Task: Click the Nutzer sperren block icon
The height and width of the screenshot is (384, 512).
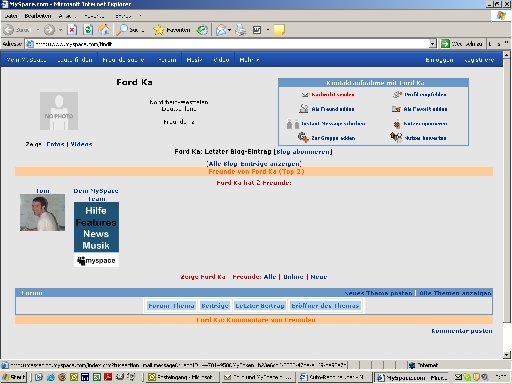Action: (x=397, y=124)
